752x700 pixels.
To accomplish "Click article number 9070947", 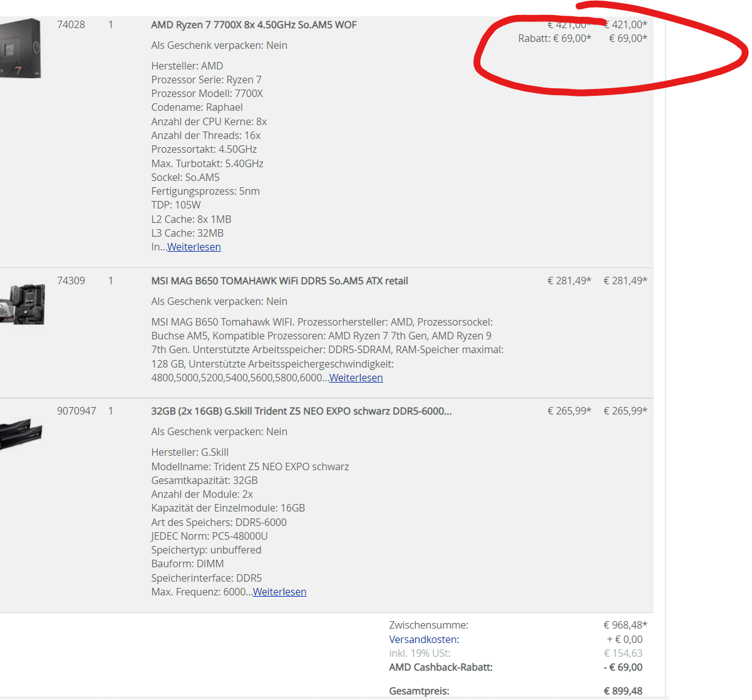I will click(x=76, y=411).
